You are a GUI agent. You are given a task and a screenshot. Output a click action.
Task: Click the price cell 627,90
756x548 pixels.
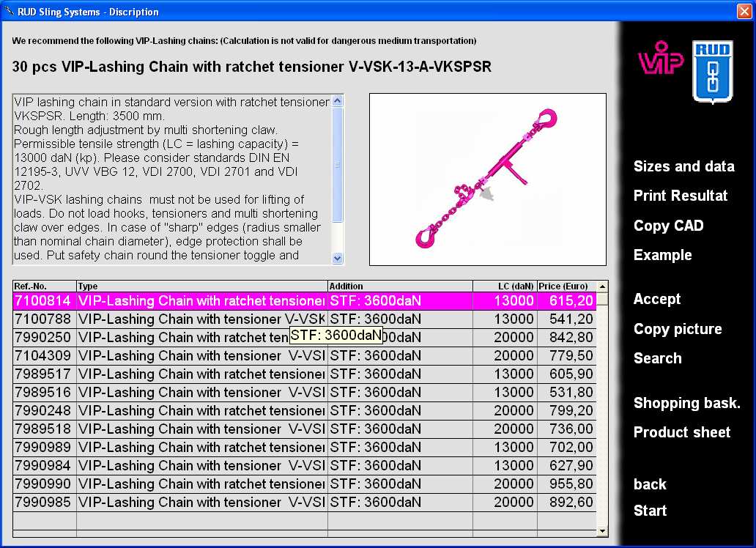point(566,466)
